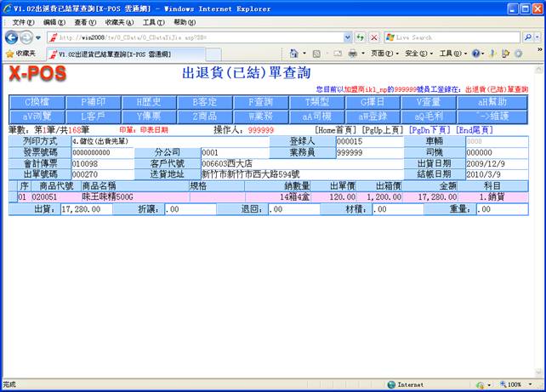Open the 工具 (Tools) menu in menu bar
Screen dimensions: 546x392
coord(153,21)
